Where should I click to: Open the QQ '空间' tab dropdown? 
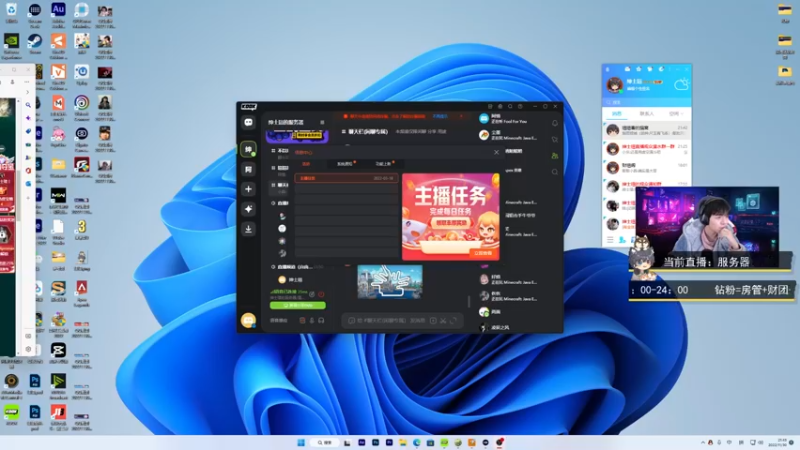pos(676,113)
